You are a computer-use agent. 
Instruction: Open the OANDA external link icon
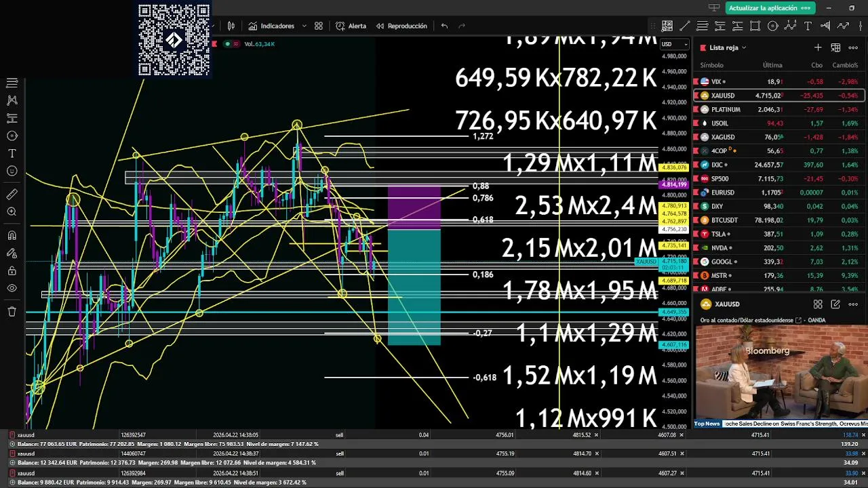[x=799, y=321]
